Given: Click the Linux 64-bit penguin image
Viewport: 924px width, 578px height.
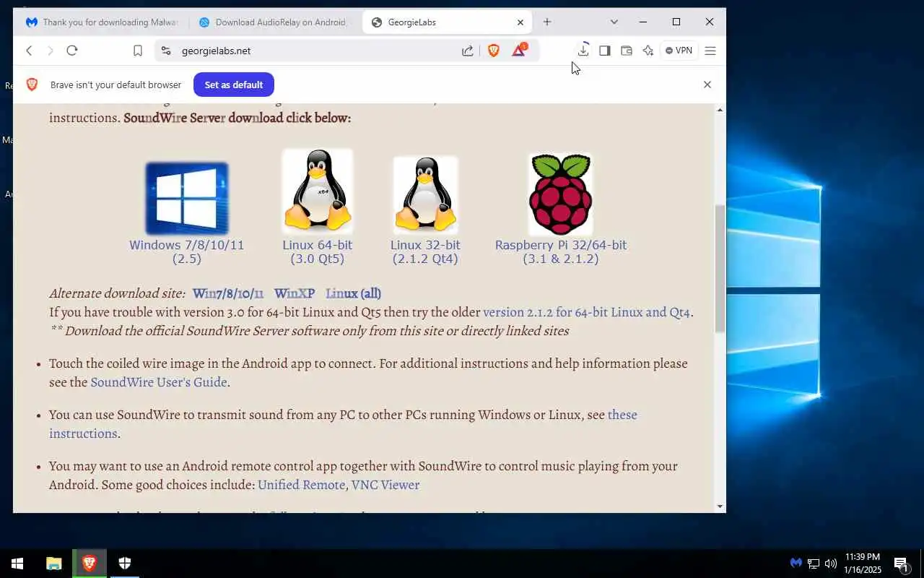Looking at the screenshot, I should [x=318, y=191].
